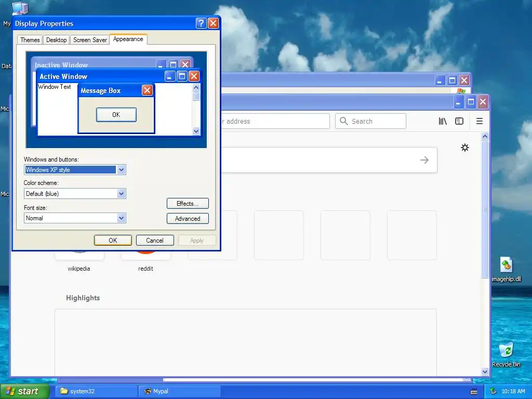532x399 pixels.
Task: Click the tray keyboard icon
Action: [474, 392]
